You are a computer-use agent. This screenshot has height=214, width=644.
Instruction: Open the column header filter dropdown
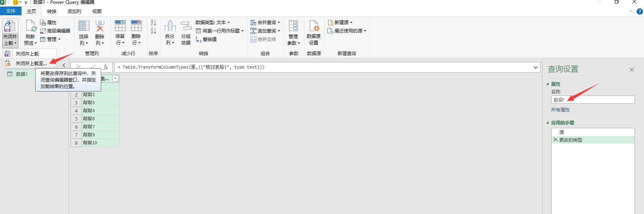point(115,78)
